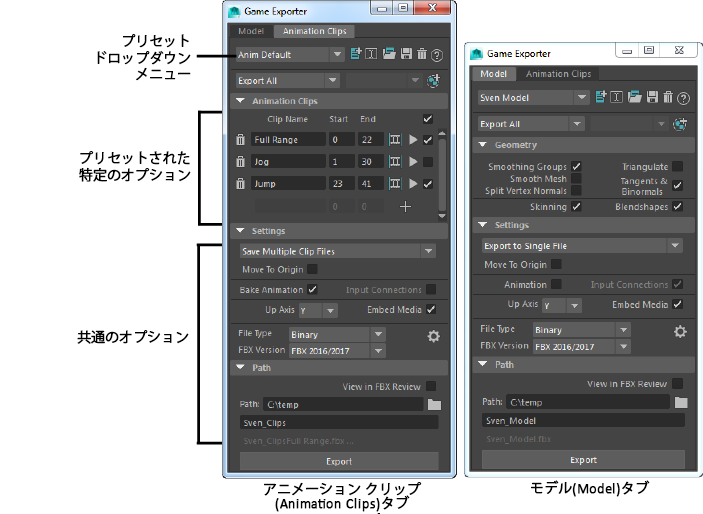Toggle Blendshapes checkbox
703x514 pixels.
click(x=678, y=206)
